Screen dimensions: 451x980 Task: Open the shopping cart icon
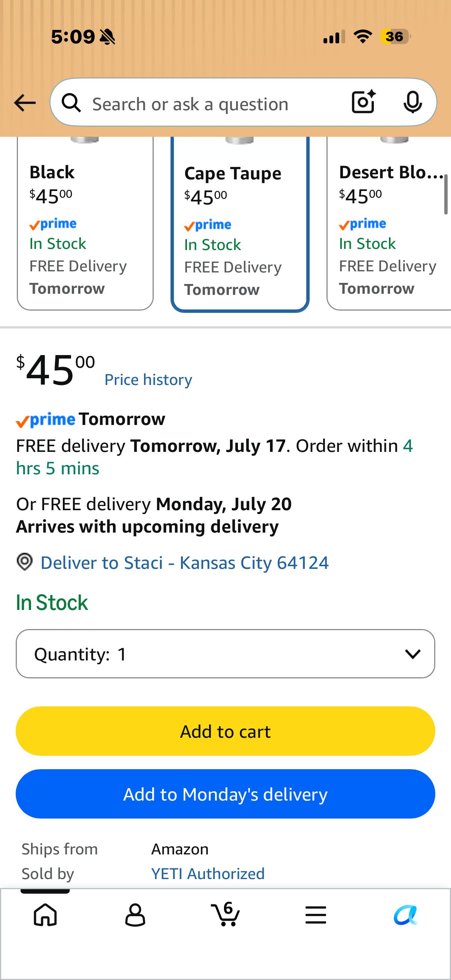coord(225,914)
